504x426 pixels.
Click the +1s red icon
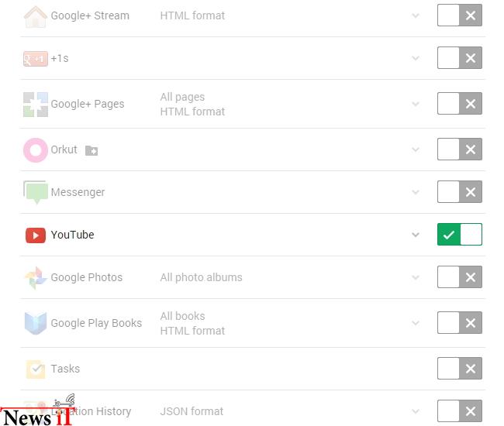(x=36, y=59)
